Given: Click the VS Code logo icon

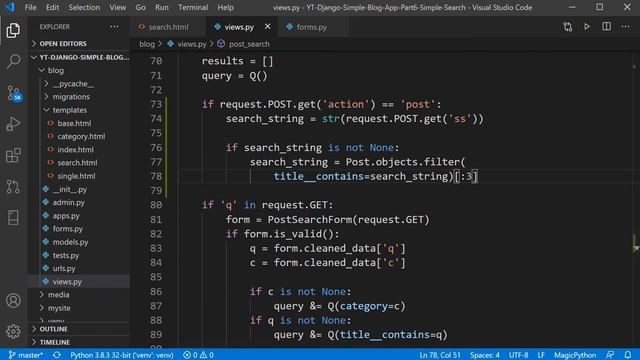Looking at the screenshot, I should pos(10,7).
